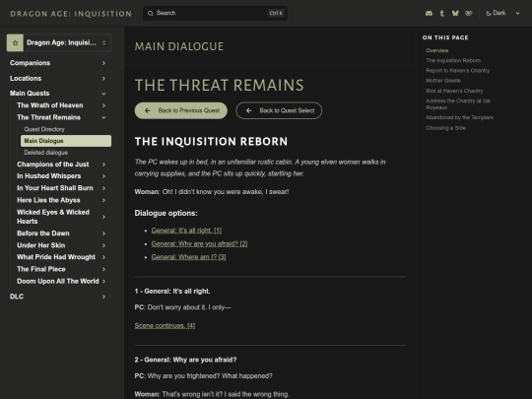Click Back to Quest Select button
This screenshot has width=532, height=399.
tap(279, 110)
